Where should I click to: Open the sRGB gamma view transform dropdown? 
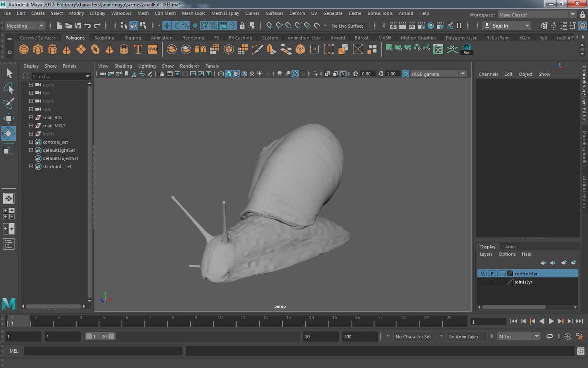coord(438,74)
